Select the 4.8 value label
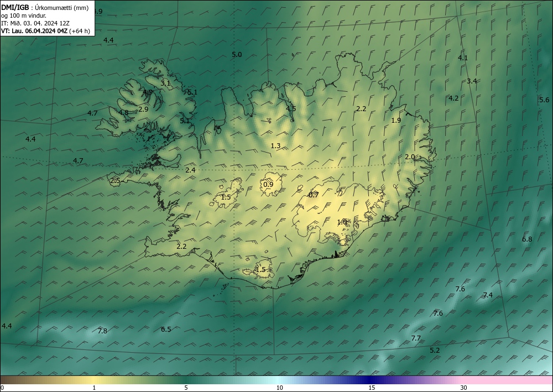553x392 pixels. [x=123, y=113]
